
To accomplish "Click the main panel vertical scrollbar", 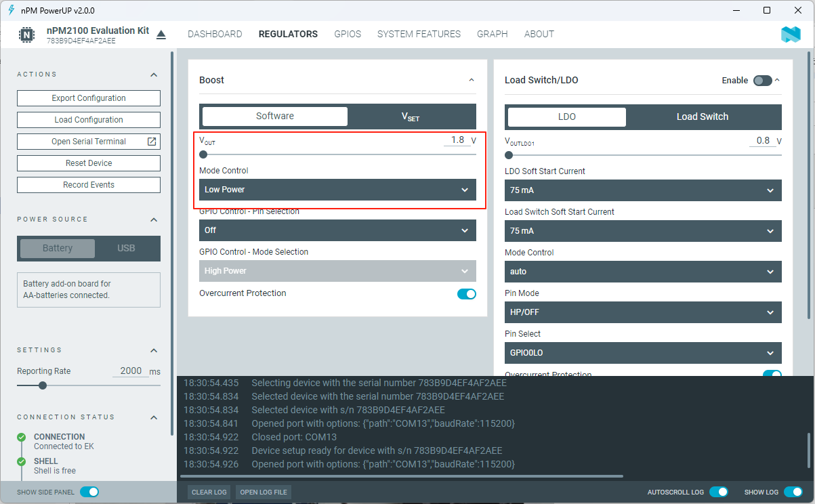I will [x=810, y=186].
